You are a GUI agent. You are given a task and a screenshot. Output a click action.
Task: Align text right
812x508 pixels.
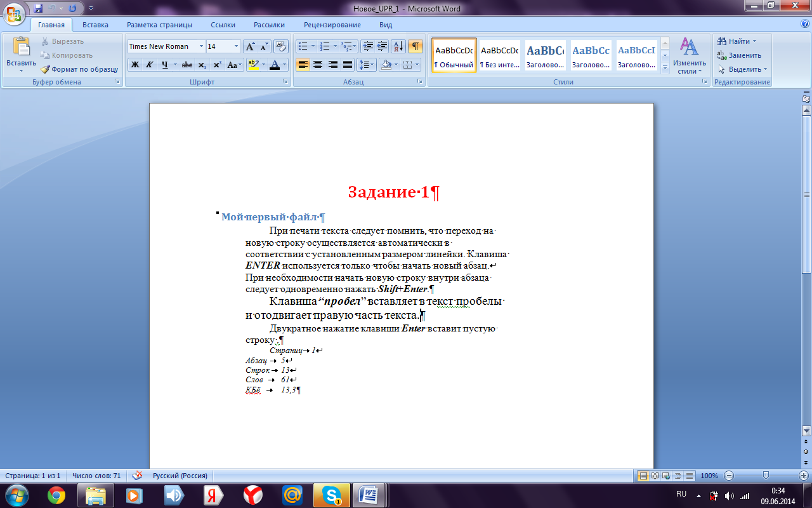[332, 65]
